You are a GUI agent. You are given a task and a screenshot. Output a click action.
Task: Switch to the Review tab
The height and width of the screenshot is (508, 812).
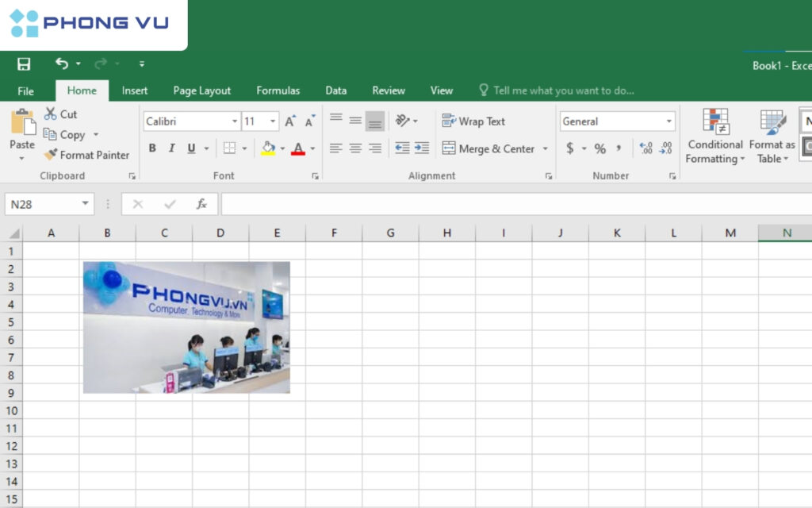click(389, 90)
